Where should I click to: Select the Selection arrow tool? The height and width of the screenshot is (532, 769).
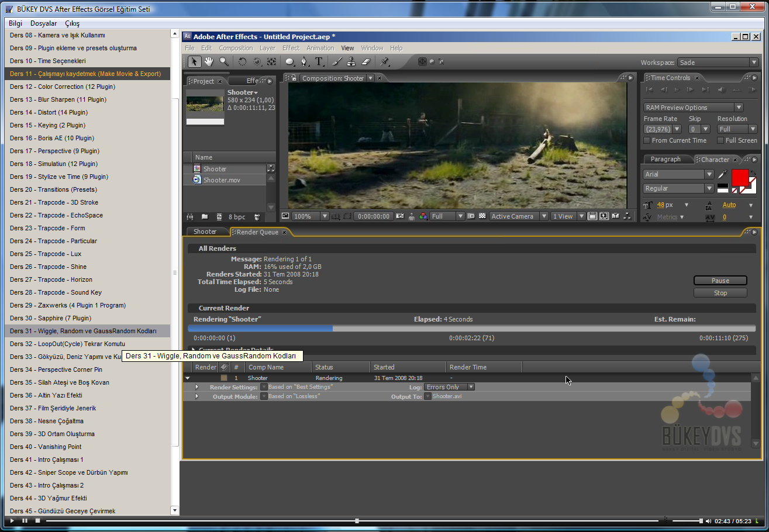[195, 61]
